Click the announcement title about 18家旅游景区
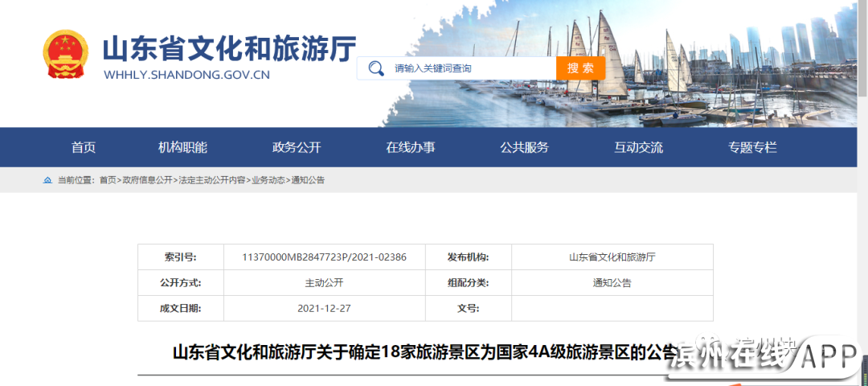The image size is (868, 386). point(418,352)
